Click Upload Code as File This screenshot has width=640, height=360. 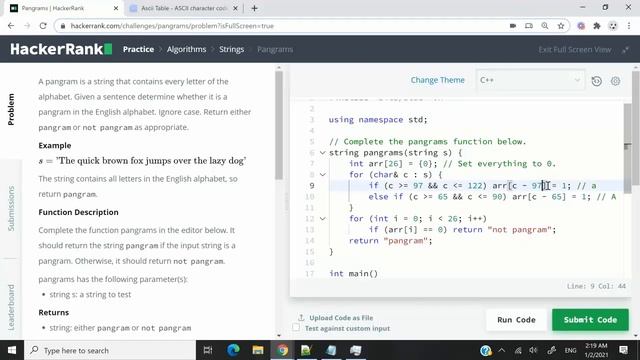(x=336, y=318)
